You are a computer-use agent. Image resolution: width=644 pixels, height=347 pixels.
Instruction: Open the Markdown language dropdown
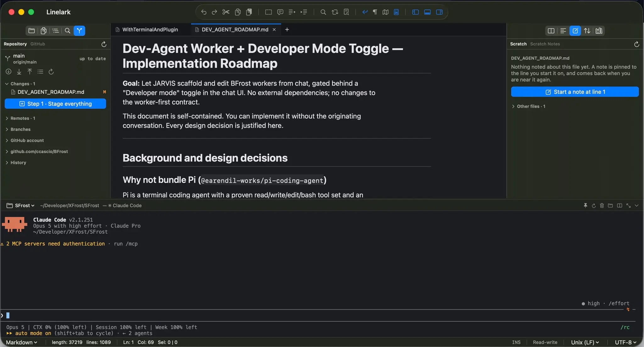(x=21, y=342)
